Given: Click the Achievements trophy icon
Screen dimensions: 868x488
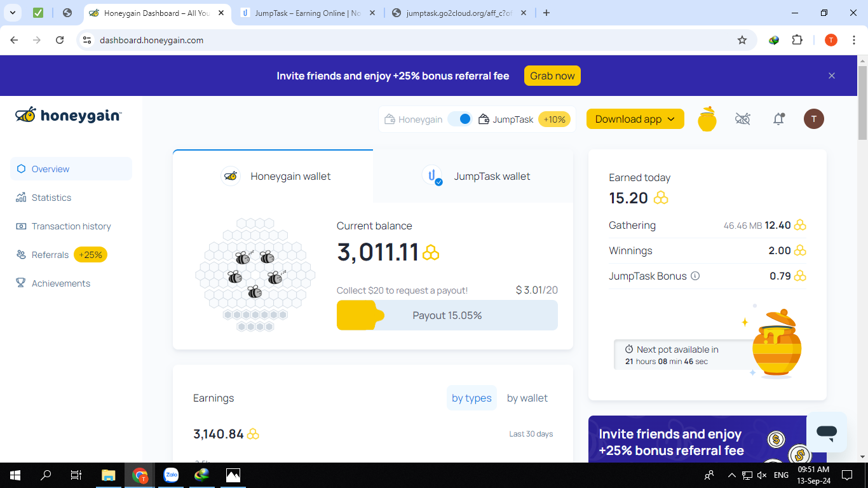Looking at the screenshot, I should tap(21, 283).
